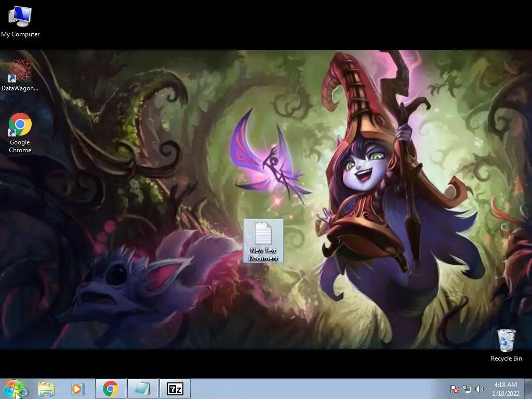Open the Action Center flag icon
The height and width of the screenshot is (399, 532).
454,389
